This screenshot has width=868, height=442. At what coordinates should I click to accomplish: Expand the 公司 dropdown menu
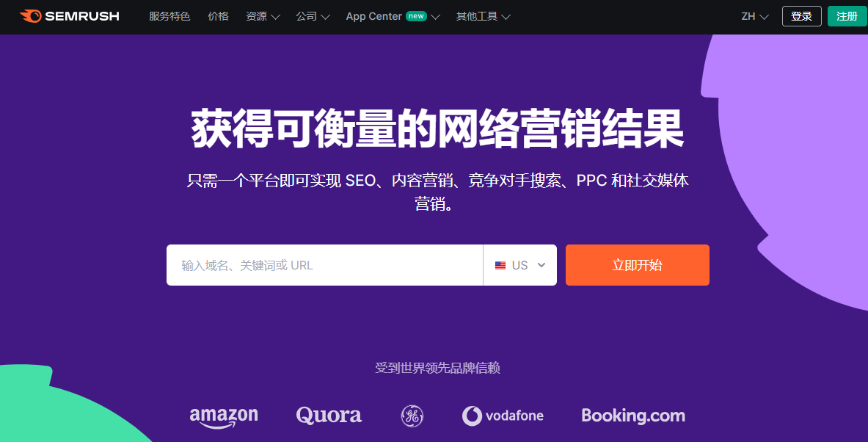[313, 17]
